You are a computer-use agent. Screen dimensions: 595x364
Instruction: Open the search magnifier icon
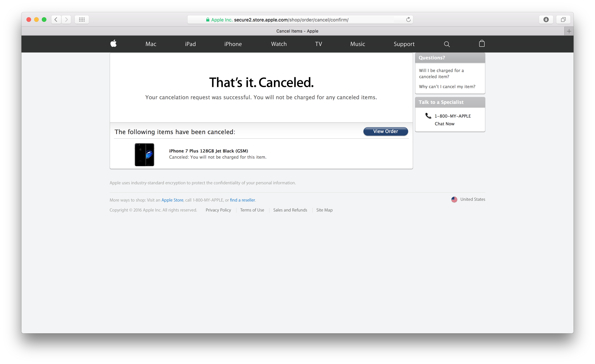447,44
